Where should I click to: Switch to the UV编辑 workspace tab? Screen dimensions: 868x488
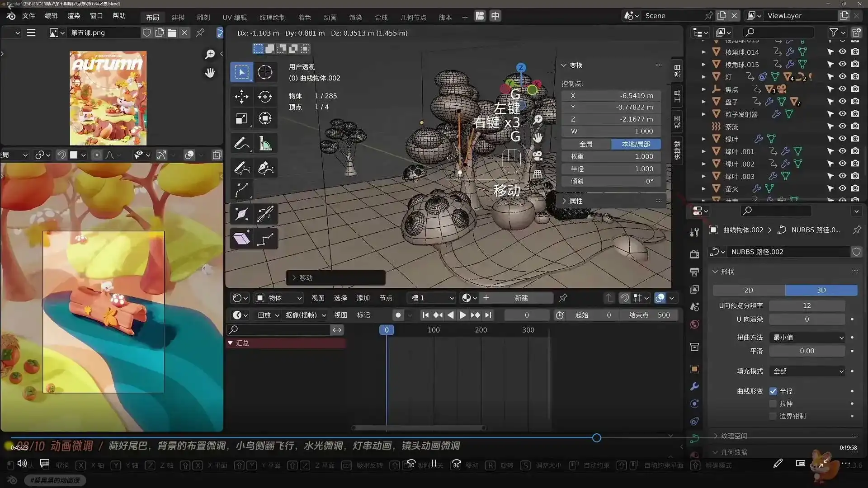tap(234, 17)
